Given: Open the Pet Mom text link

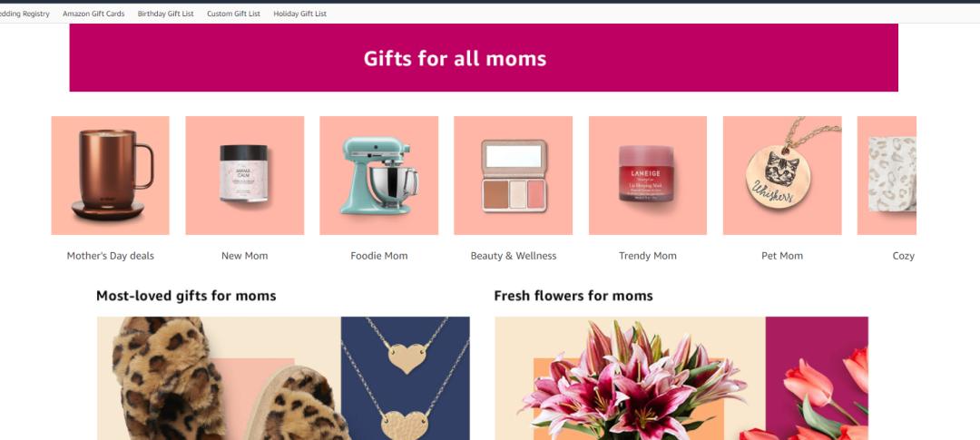Looking at the screenshot, I should 782,256.
